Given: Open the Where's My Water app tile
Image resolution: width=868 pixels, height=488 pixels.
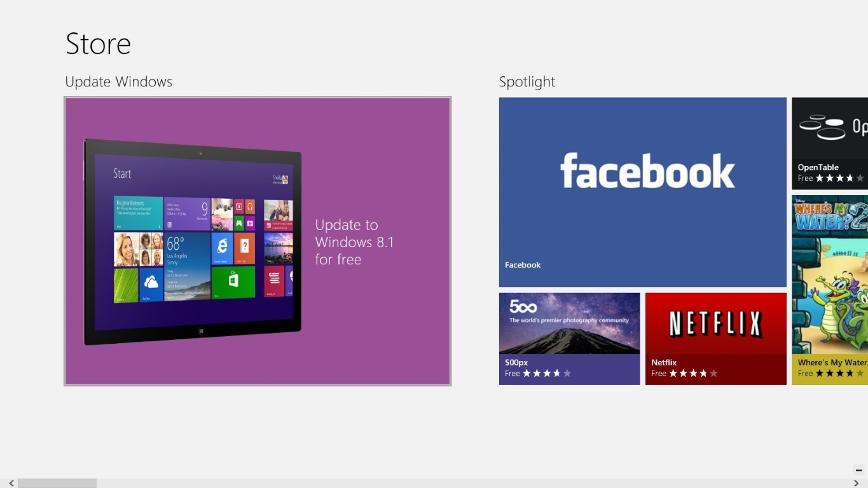Looking at the screenshot, I should pyautogui.click(x=830, y=290).
